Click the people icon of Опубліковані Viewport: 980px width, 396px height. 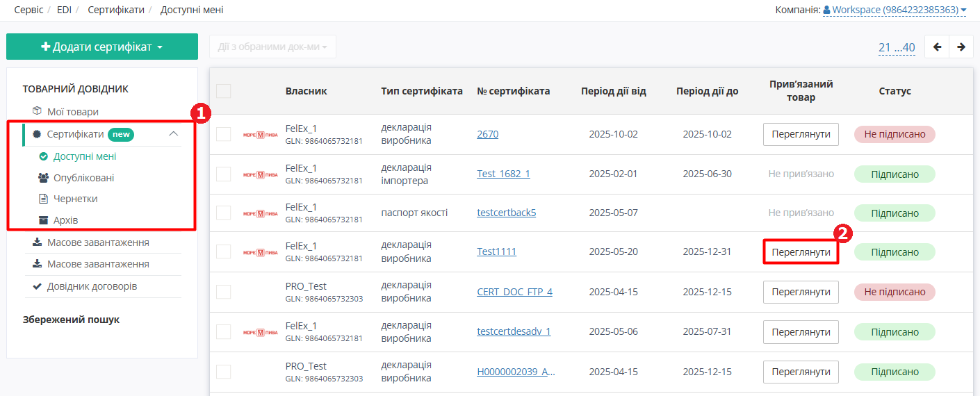tap(43, 178)
